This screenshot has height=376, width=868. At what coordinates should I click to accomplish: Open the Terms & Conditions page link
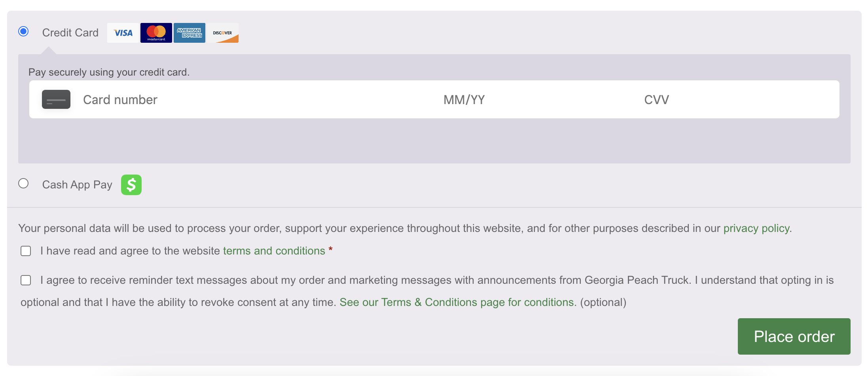tap(458, 302)
